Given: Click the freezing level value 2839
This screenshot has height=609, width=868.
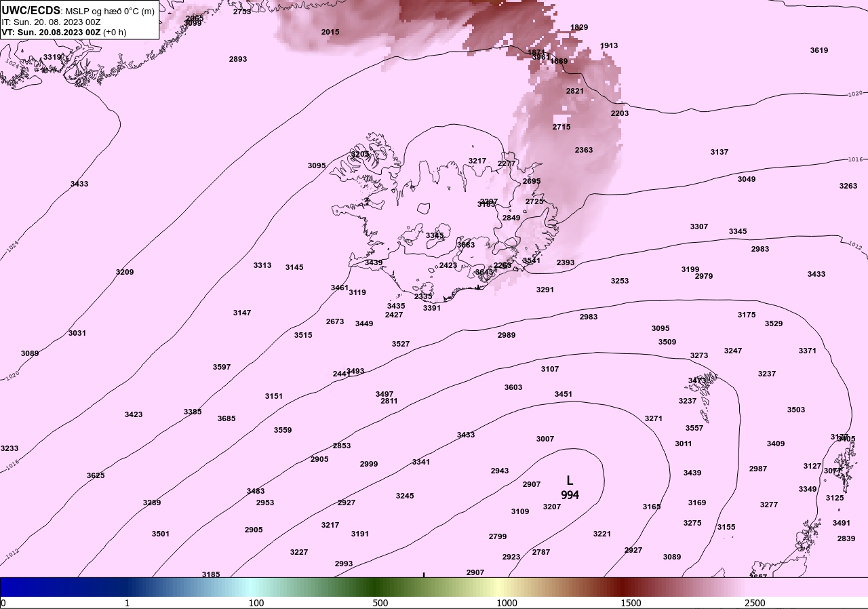Looking at the screenshot, I should click(846, 538).
